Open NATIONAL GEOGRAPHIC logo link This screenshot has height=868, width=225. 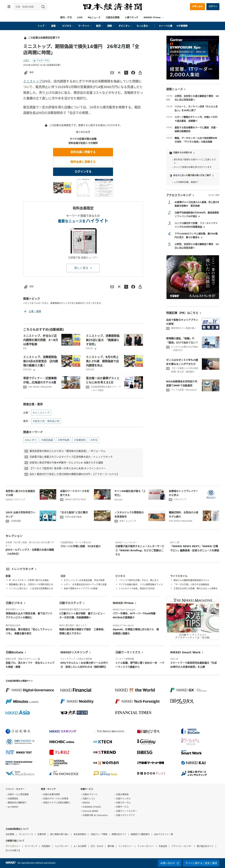tap(58, 763)
